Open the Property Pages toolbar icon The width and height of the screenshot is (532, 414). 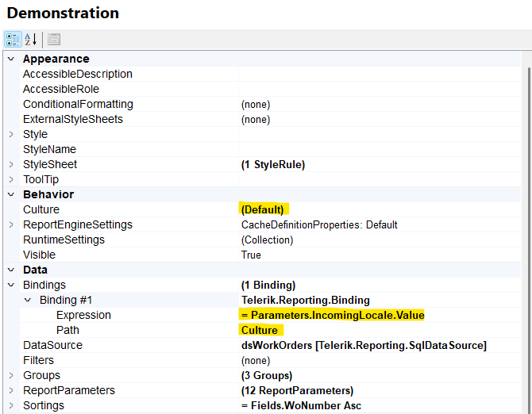click(x=54, y=40)
